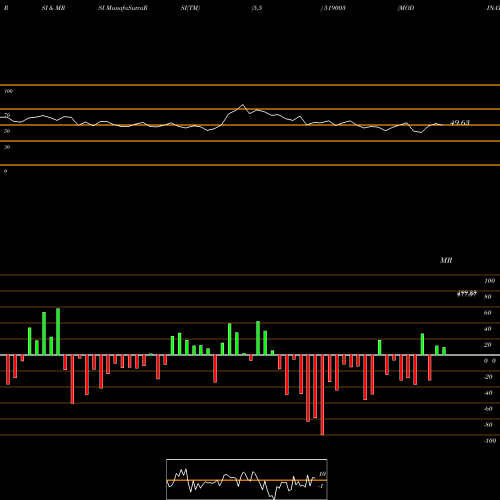Click the 49.63 RSI value label
The height and width of the screenshot is (500, 500).
[x=460, y=123]
